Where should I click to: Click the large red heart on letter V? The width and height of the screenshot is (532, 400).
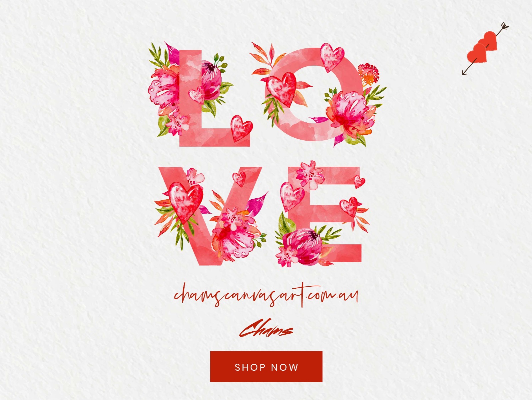point(185,202)
